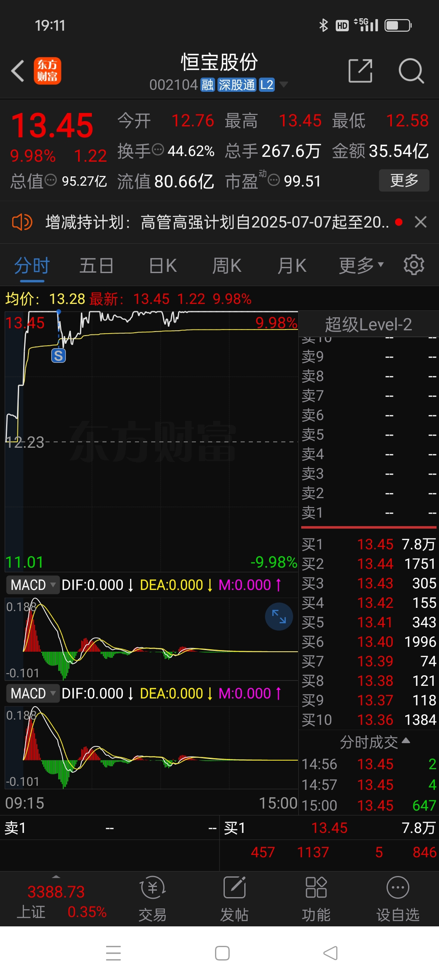This screenshot has height=980, width=439.
Task: Open the 交易 trade icon
Action: click(152, 899)
